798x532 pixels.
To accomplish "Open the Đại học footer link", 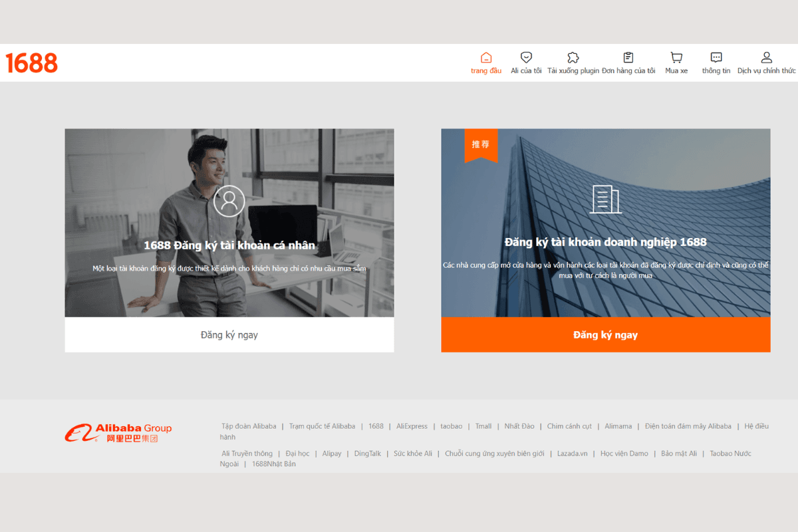I will click(x=298, y=454).
